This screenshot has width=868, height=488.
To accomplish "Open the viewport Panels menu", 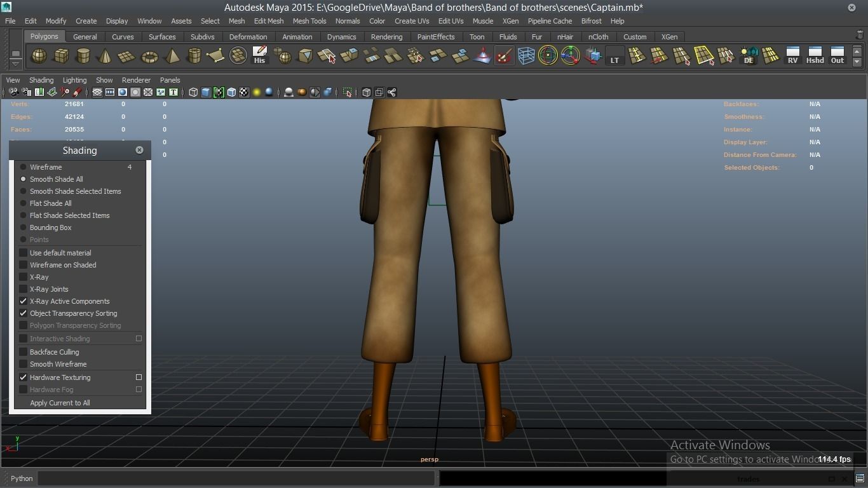I will (170, 80).
